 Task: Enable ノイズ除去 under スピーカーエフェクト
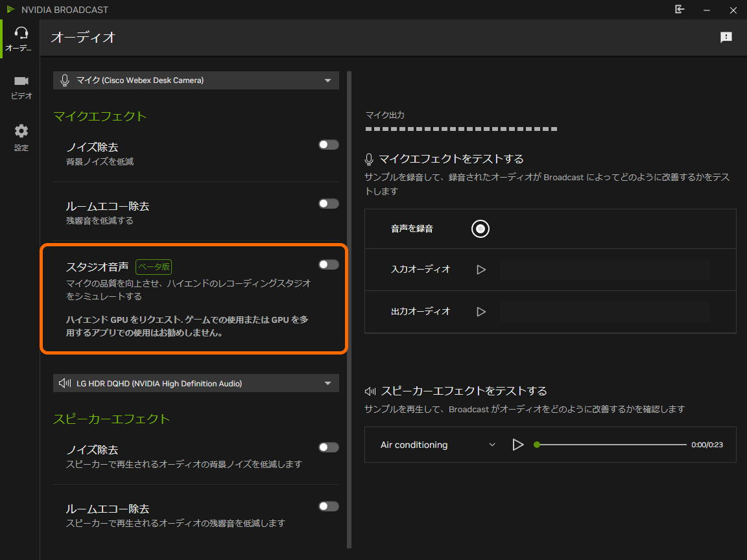[x=328, y=447]
